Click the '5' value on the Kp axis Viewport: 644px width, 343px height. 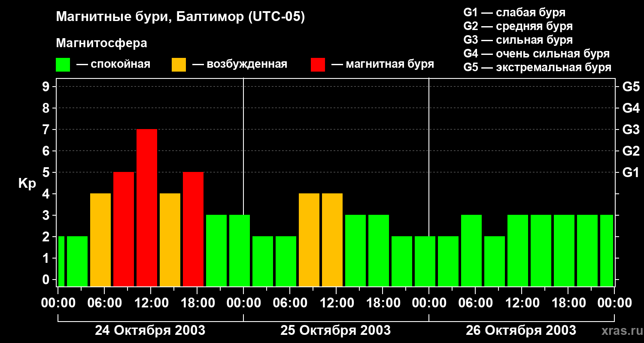coord(47,172)
